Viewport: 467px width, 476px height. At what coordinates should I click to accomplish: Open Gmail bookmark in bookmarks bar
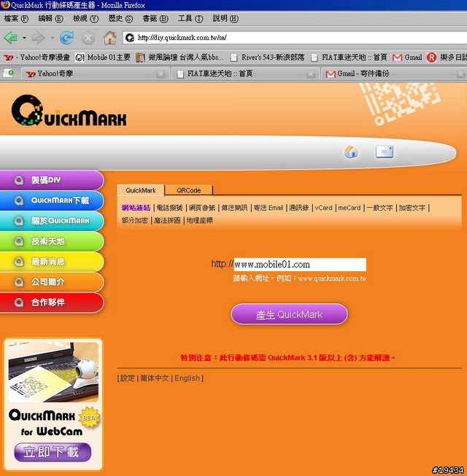click(x=407, y=57)
